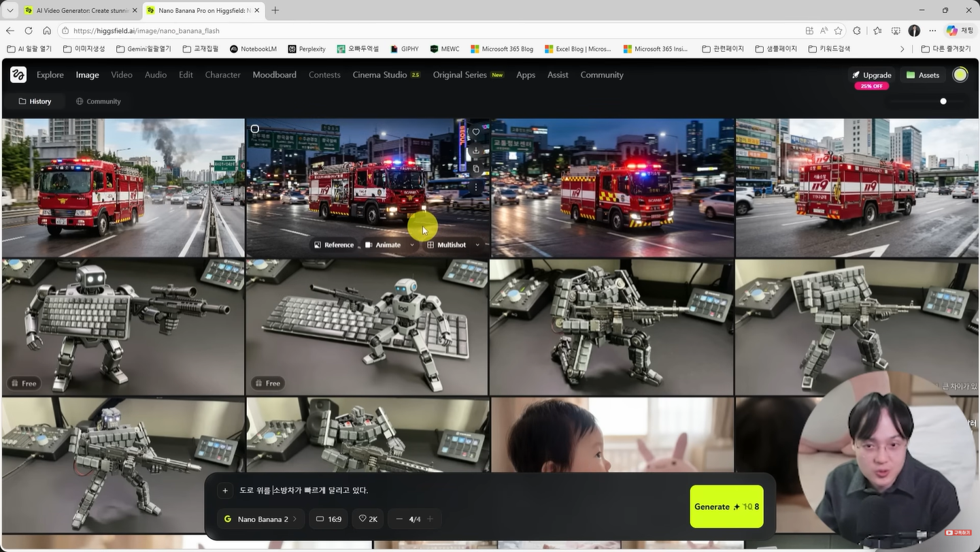Toggle read aloud icon in address bar
Screen dimensions: 980x552
[x=824, y=31]
